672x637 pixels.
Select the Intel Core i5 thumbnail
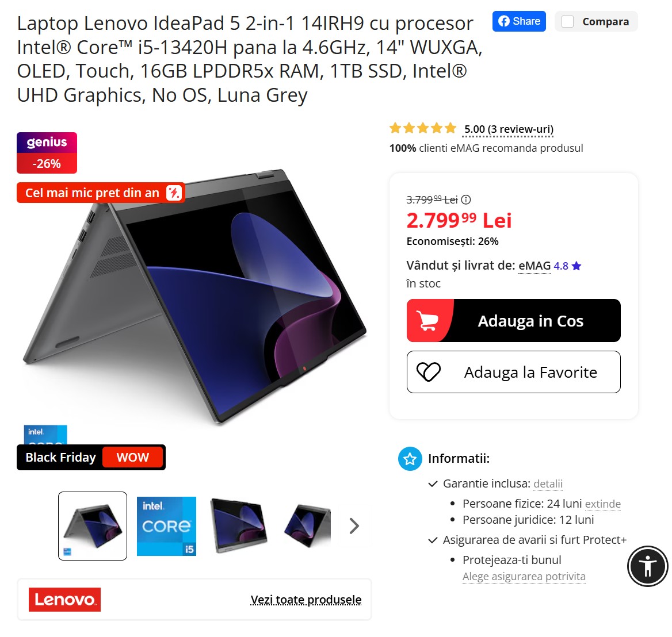166,526
